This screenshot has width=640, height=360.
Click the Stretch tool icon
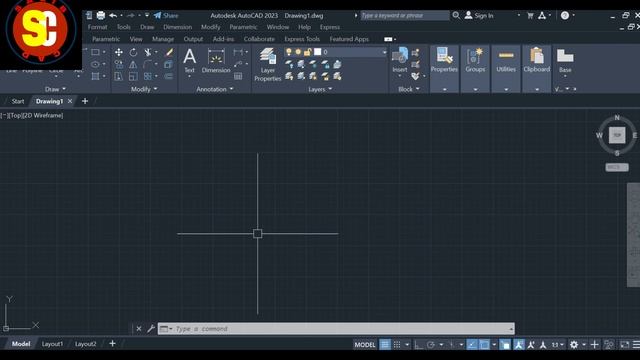pos(118,76)
